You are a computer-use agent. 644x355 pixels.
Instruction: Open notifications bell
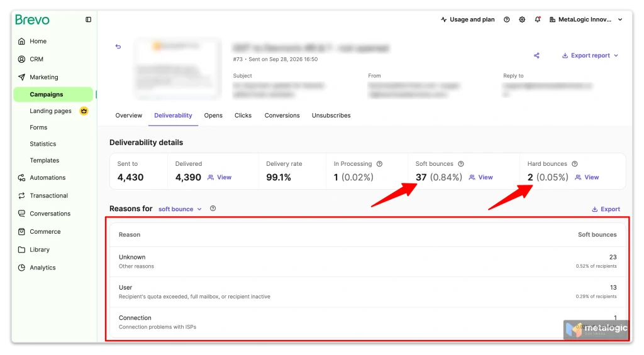(538, 19)
